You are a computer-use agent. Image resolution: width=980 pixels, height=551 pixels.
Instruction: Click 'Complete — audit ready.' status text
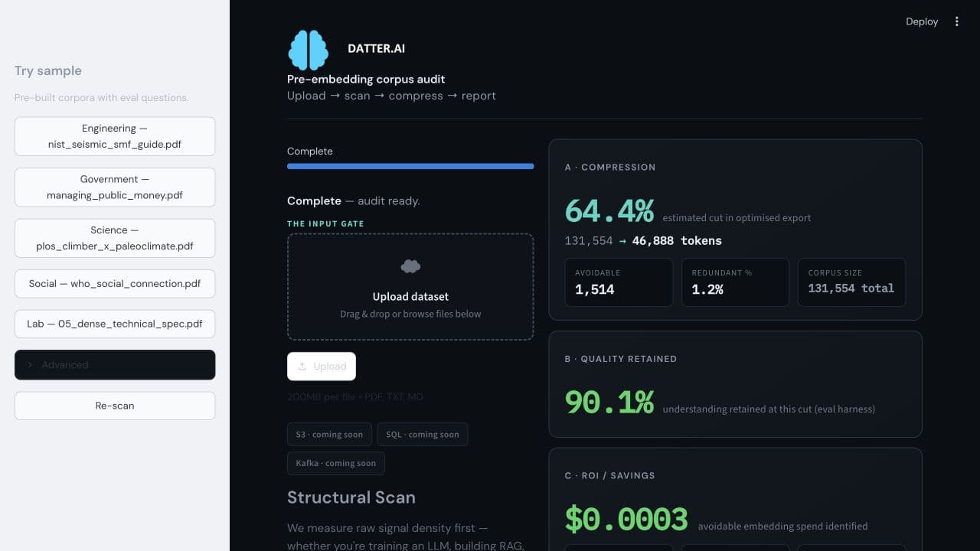[354, 201]
